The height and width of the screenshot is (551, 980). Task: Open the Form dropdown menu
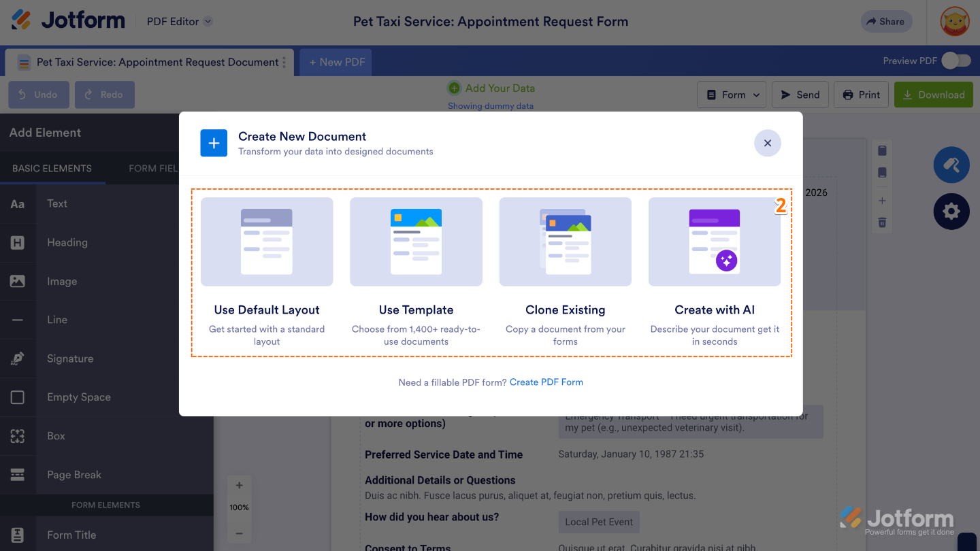pyautogui.click(x=732, y=95)
